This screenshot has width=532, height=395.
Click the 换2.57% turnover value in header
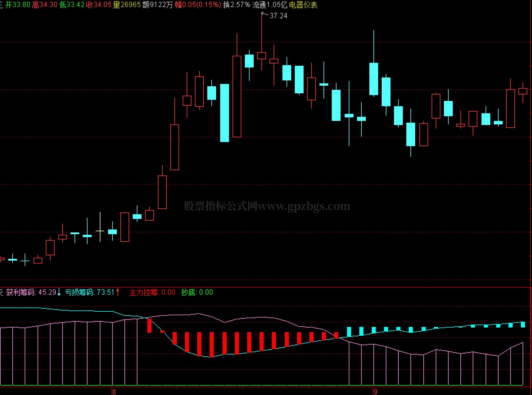237,5
